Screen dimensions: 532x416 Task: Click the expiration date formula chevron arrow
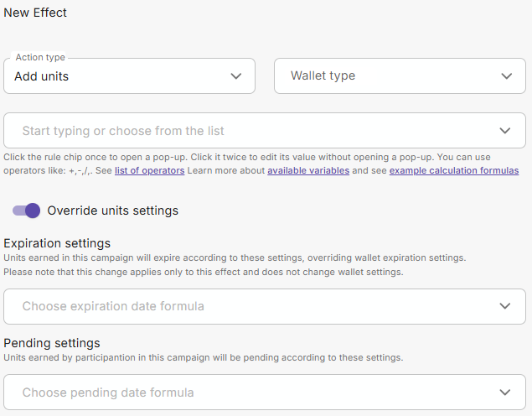coord(504,306)
